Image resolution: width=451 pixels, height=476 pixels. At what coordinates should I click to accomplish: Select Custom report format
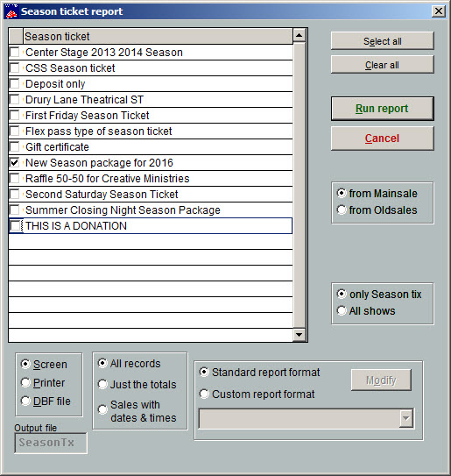pyautogui.click(x=204, y=394)
